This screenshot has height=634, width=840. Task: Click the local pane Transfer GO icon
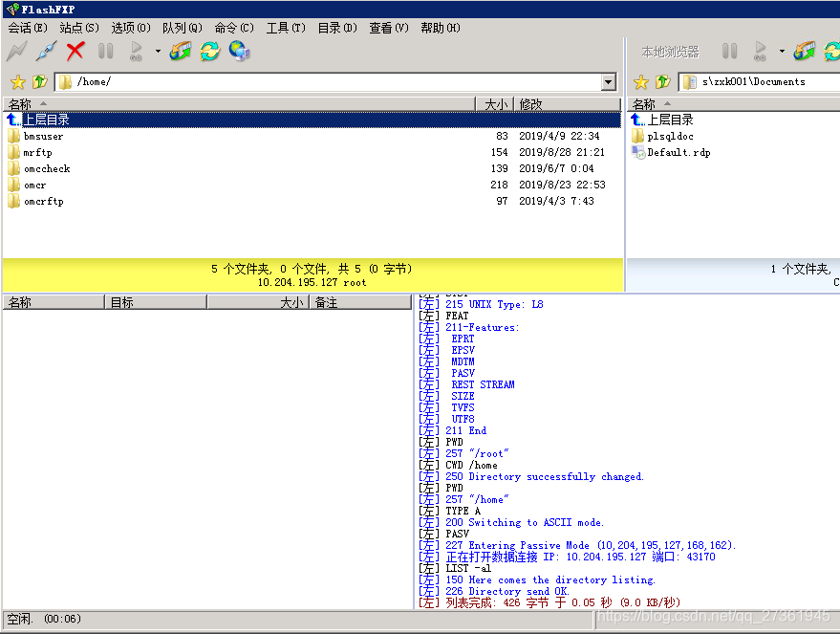click(760, 52)
